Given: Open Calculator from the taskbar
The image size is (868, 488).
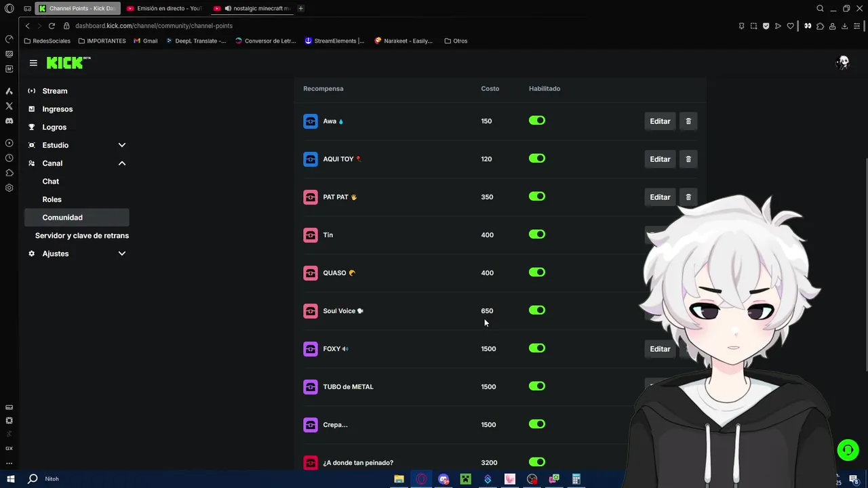Looking at the screenshot, I should point(576,479).
